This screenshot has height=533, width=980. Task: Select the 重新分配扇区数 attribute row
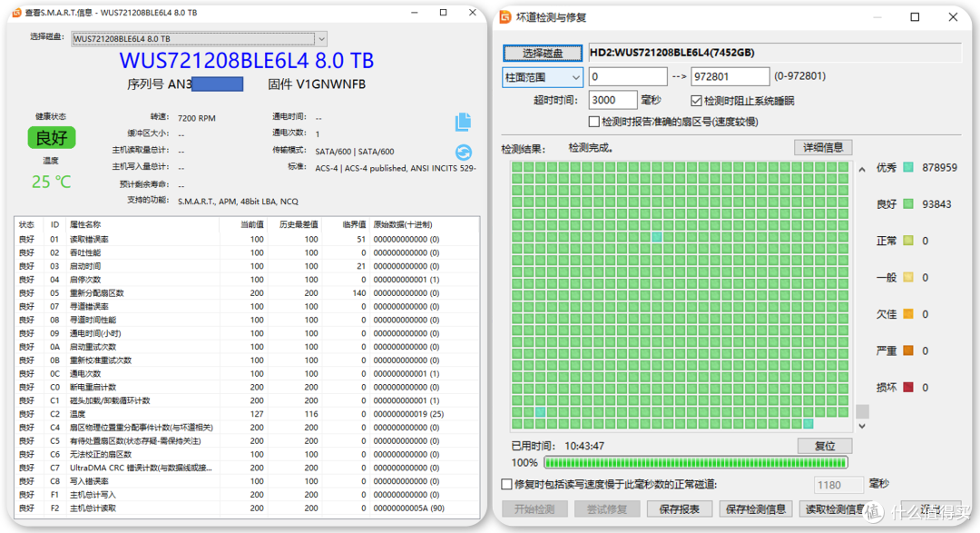coord(247,293)
